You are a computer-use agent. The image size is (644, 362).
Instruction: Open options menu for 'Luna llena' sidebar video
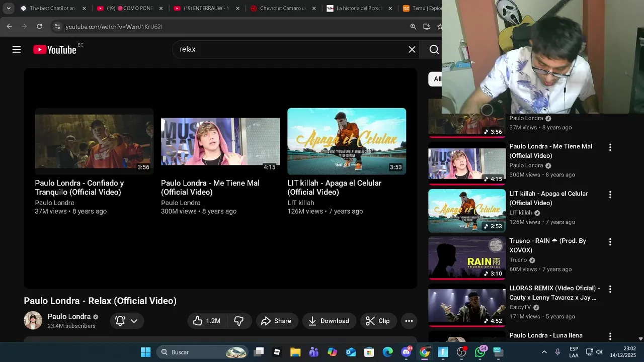[610, 336]
